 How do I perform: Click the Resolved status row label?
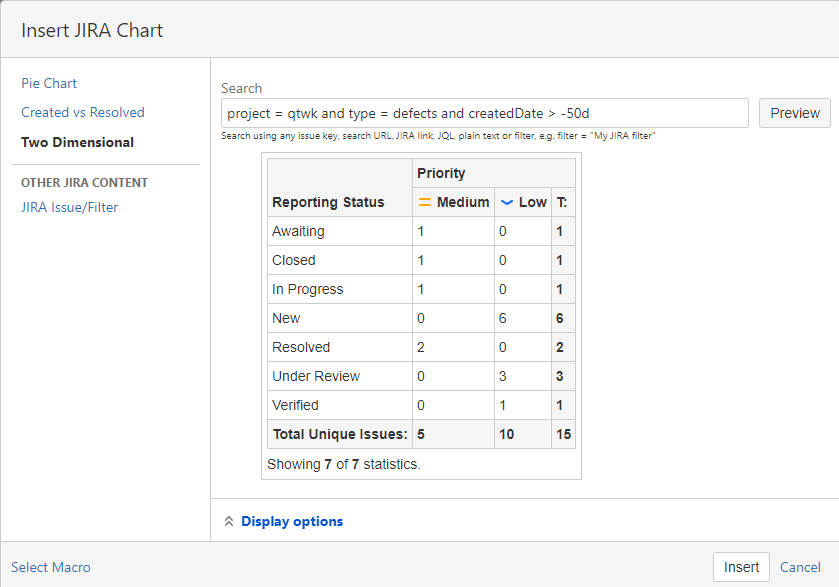tap(301, 347)
